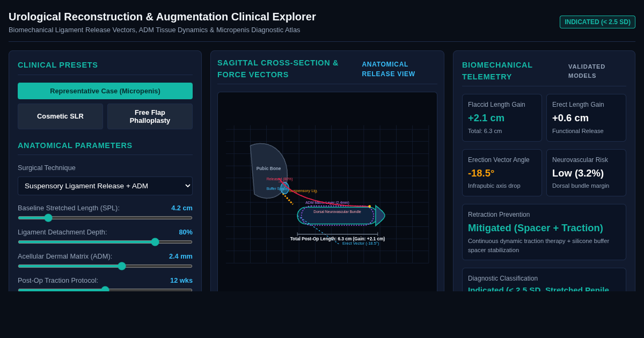Click the glans tip shape in diagram
The image size is (644, 338).
click(x=379, y=215)
